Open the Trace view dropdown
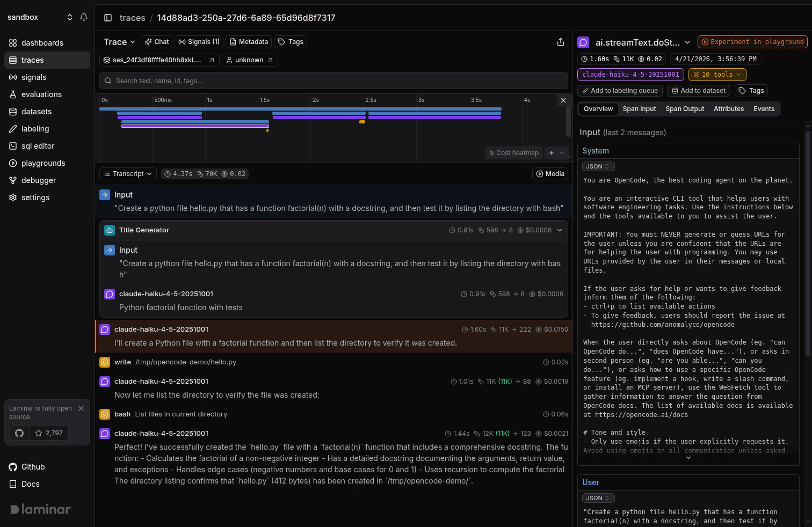 pyautogui.click(x=119, y=41)
